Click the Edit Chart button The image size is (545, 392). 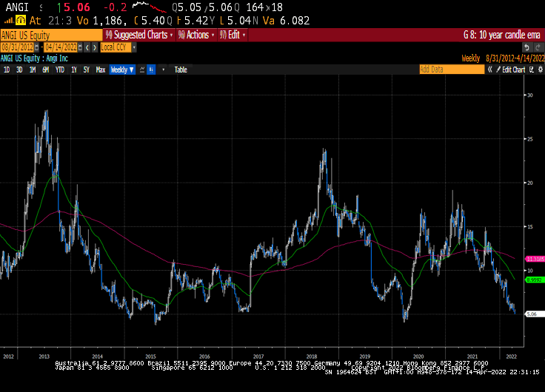511,70
